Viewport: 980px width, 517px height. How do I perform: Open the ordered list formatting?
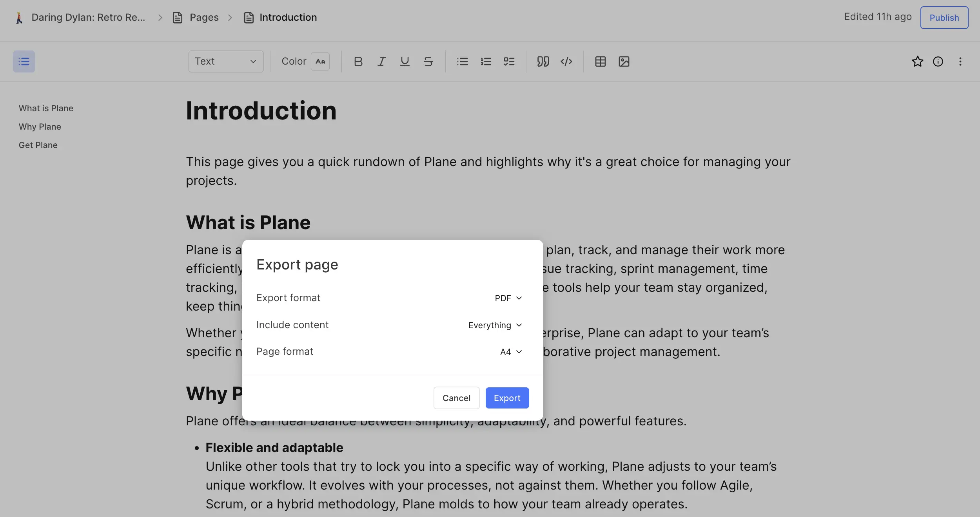485,61
